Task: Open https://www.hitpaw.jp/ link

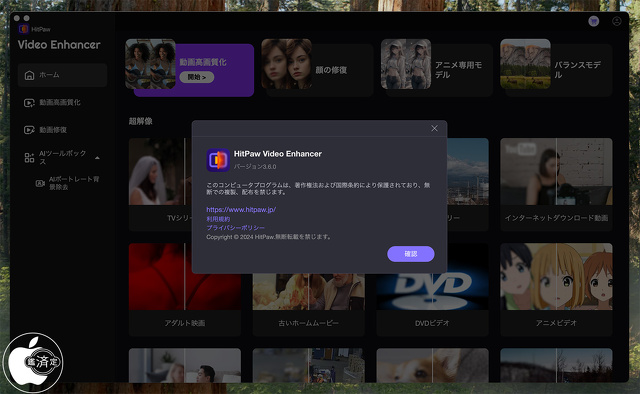Action: [241, 209]
